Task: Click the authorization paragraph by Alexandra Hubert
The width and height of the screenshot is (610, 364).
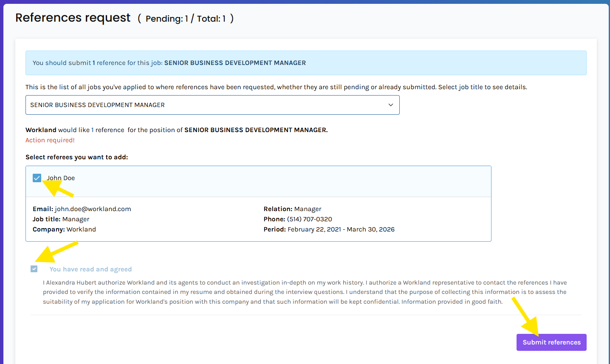Action: point(305,292)
